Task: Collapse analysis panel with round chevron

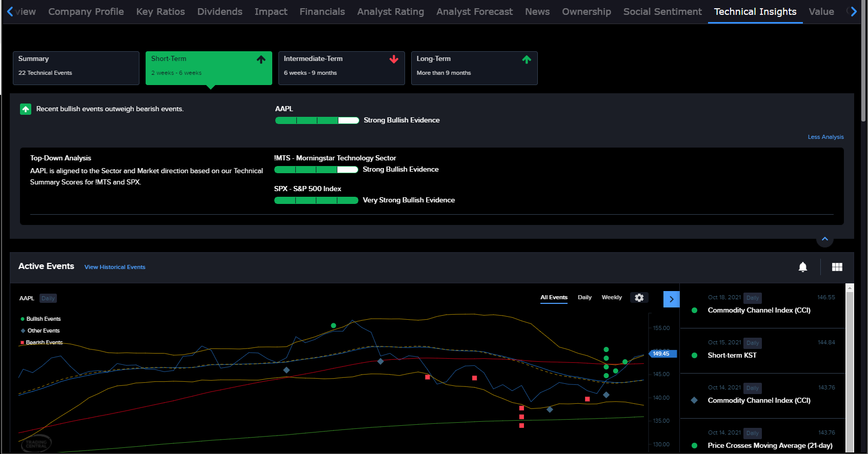Action: tap(824, 239)
